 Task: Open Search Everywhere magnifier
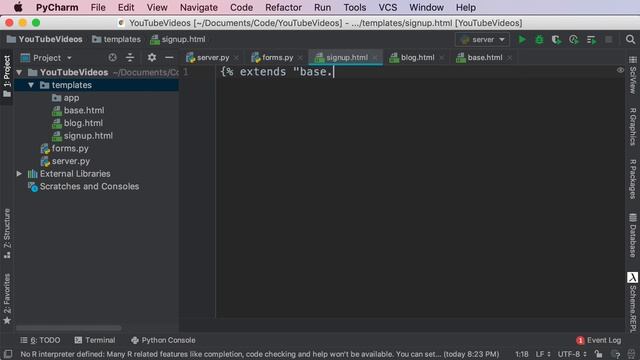630,40
